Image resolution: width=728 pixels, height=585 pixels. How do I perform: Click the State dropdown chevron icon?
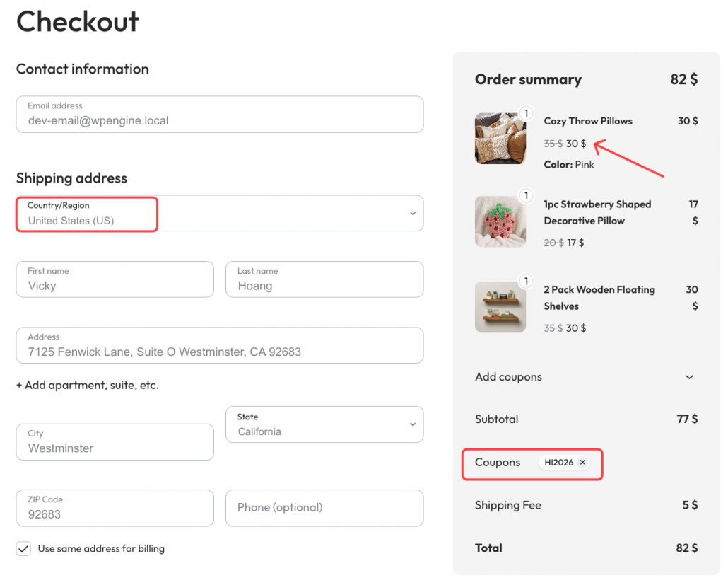coord(412,424)
